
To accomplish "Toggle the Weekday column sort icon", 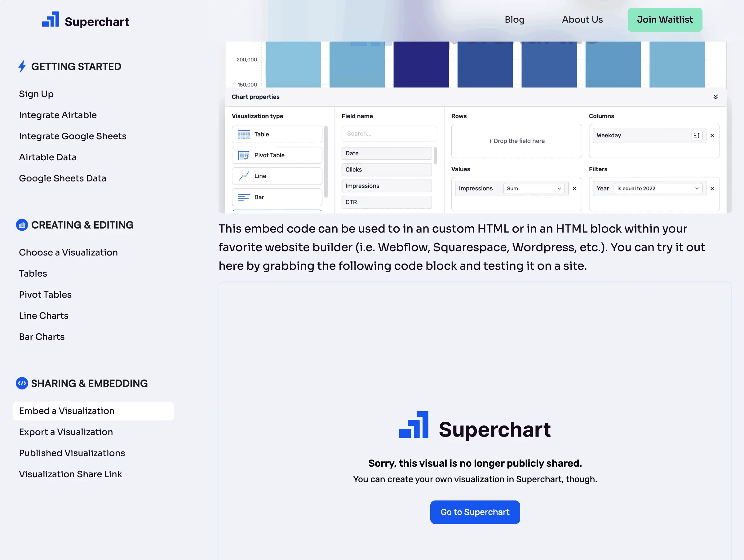I will [697, 136].
